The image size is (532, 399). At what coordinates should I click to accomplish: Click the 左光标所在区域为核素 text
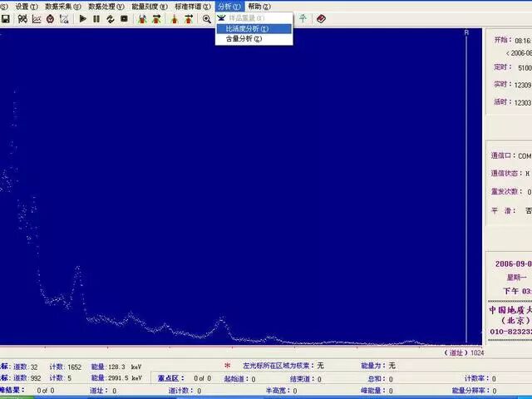coord(278,366)
